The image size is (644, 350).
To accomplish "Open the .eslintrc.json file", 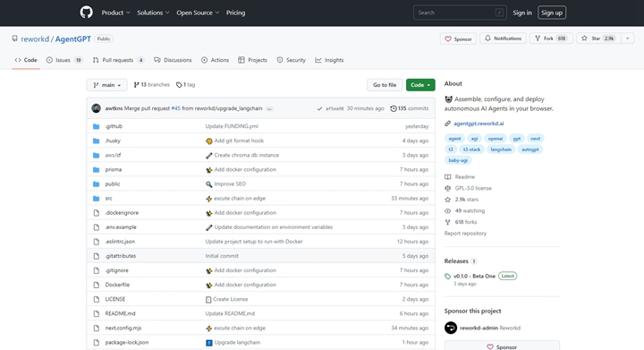I will [120, 242].
